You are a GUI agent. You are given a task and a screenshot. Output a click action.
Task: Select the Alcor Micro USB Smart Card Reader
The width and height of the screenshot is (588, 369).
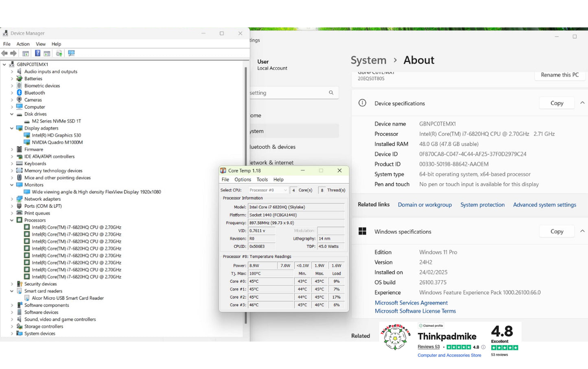68,298
